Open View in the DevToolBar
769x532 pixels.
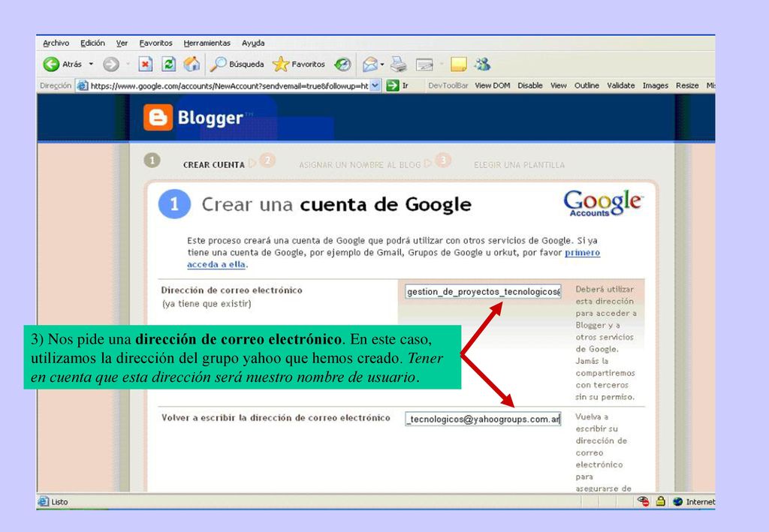(559, 86)
